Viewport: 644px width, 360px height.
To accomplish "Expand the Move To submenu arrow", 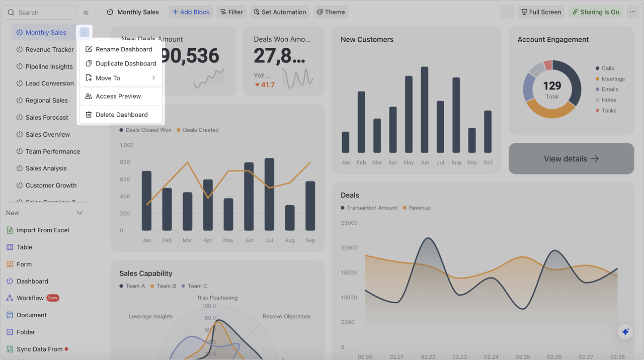I will [x=153, y=78].
